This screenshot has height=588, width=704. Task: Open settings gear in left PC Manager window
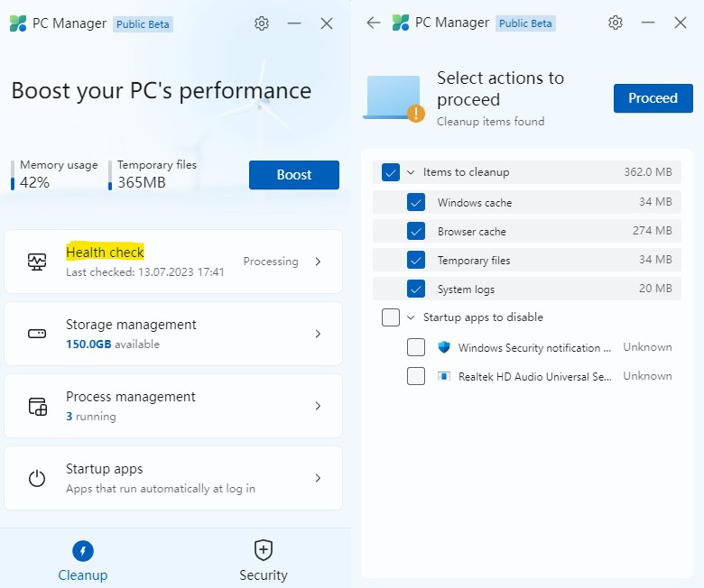point(262,23)
